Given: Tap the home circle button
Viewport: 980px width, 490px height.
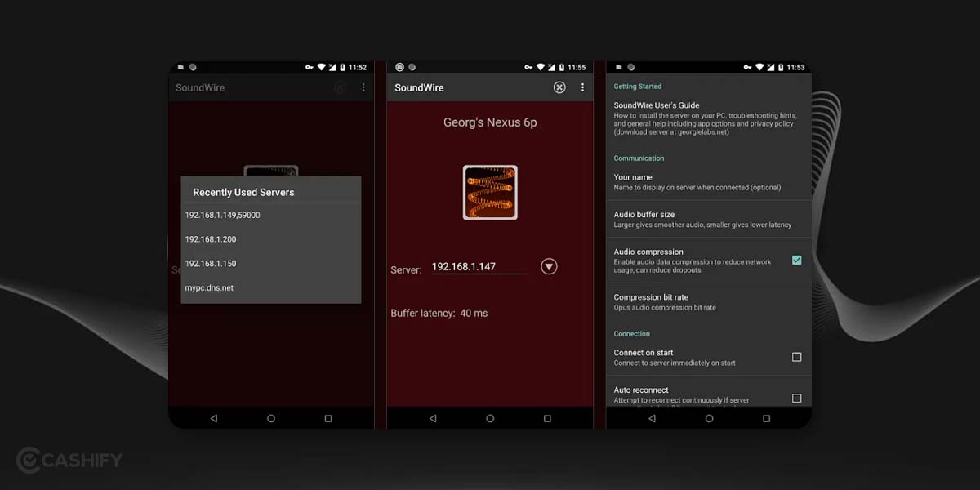Looking at the screenshot, I should [x=490, y=418].
